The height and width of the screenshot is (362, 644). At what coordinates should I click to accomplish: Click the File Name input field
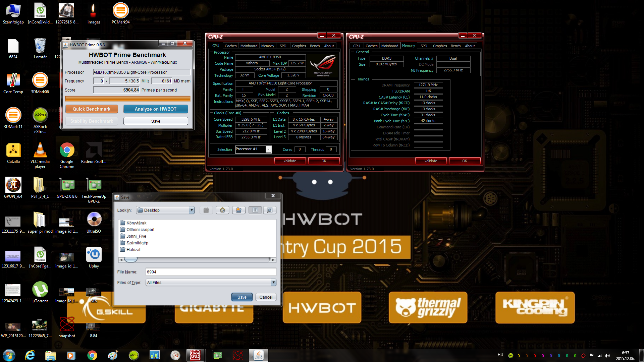[x=211, y=272]
